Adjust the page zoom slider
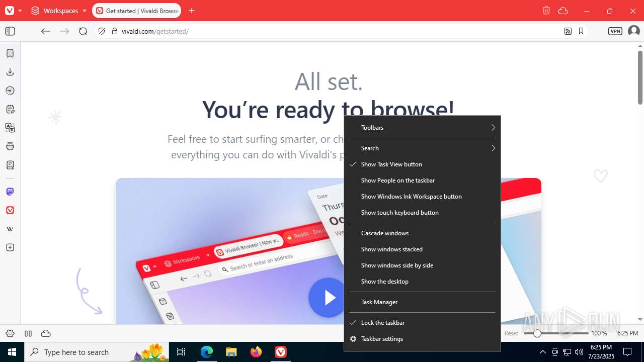 [556, 333]
